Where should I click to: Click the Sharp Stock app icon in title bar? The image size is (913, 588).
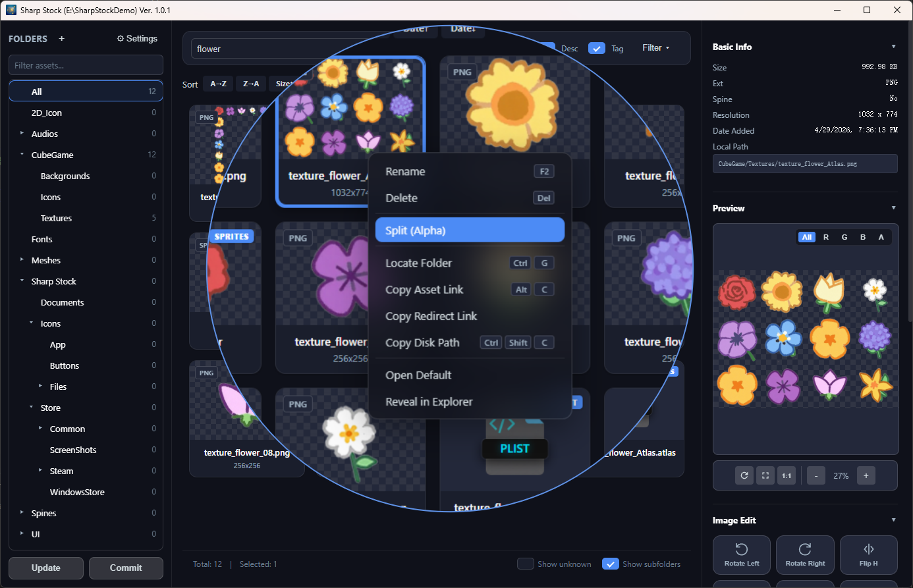click(x=11, y=10)
